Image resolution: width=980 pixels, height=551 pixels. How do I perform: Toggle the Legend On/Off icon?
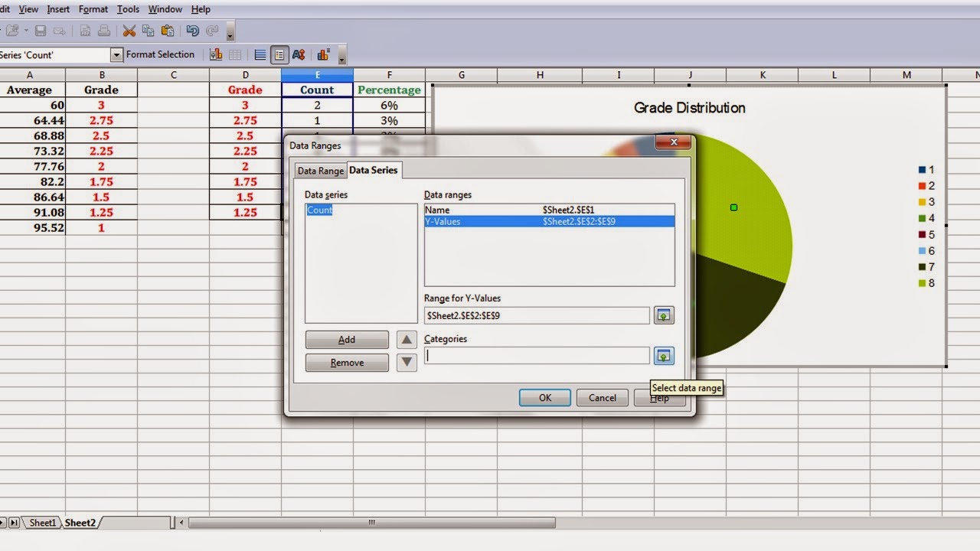pyautogui.click(x=279, y=54)
